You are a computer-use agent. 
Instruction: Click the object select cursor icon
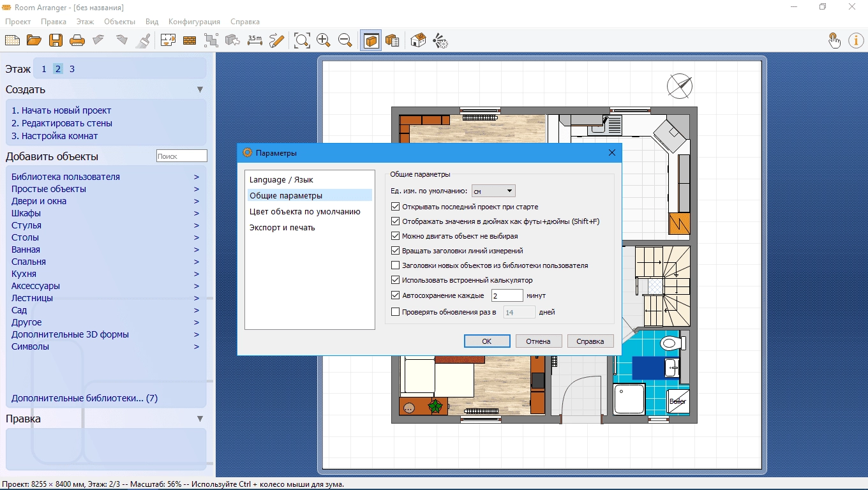click(233, 40)
